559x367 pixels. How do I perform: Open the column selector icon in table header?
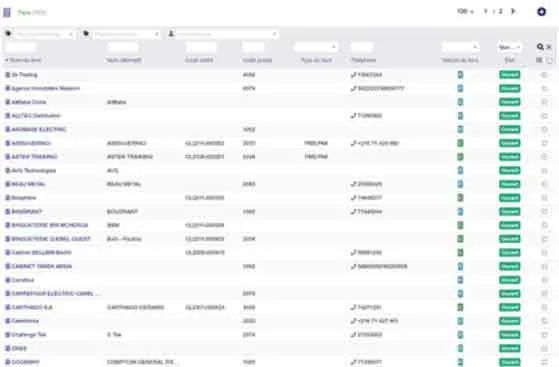tap(539, 60)
